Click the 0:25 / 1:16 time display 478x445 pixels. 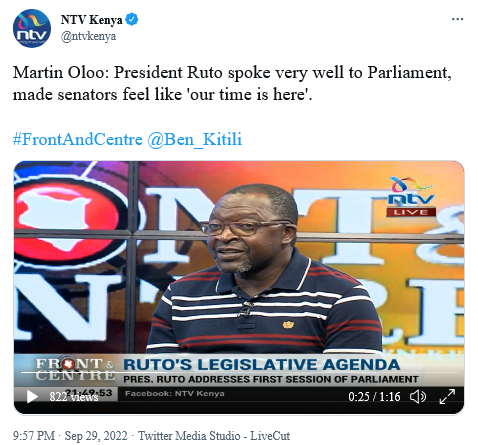coord(374,397)
